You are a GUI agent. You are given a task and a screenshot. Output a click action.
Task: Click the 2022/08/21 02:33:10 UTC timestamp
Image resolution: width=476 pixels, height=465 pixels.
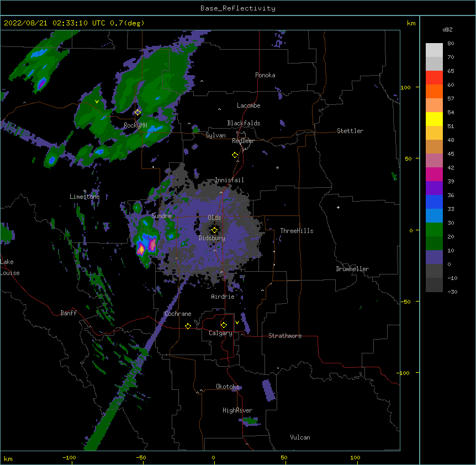(55, 23)
